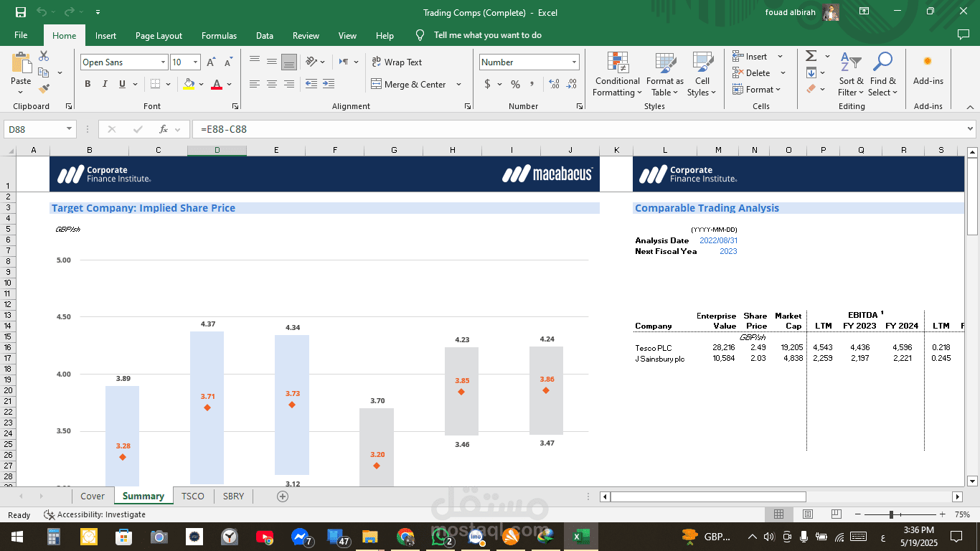The height and width of the screenshot is (551, 980).
Task: Toggle Italic formatting
Action: pyautogui.click(x=105, y=85)
